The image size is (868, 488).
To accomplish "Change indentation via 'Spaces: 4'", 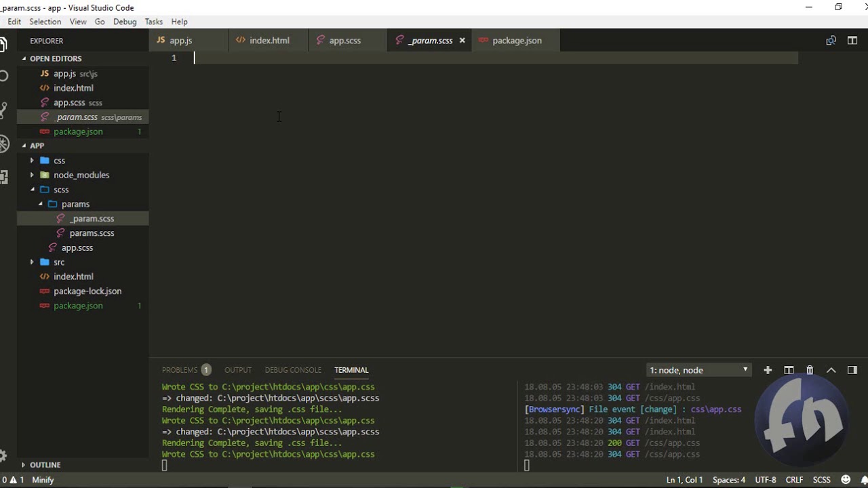I will (729, 480).
